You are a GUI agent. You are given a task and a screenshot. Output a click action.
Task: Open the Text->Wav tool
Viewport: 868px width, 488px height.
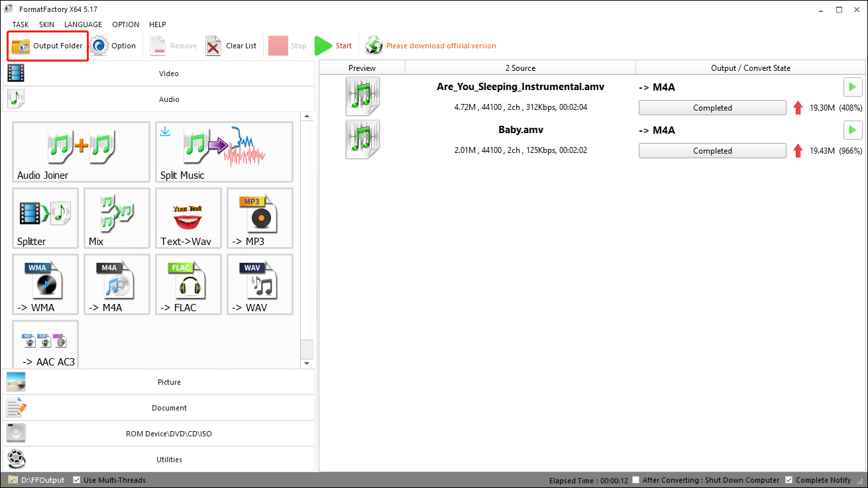coord(188,218)
